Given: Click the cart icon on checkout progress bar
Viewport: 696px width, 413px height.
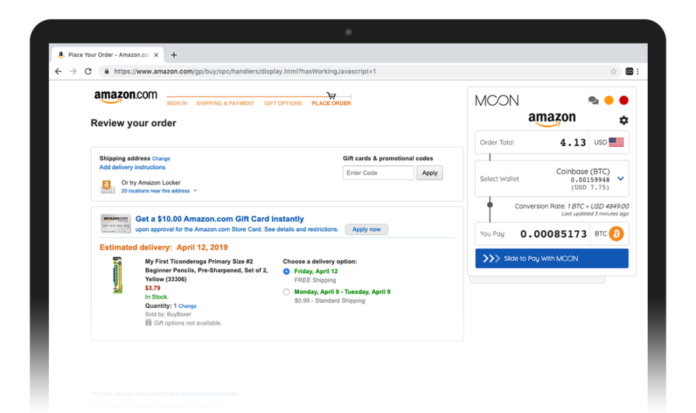Looking at the screenshot, I should click(x=331, y=95).
